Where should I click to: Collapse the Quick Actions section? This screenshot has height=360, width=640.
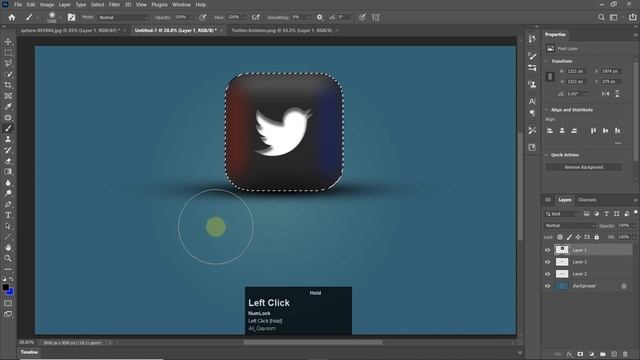pyautogui.click(x=547, y=155)
